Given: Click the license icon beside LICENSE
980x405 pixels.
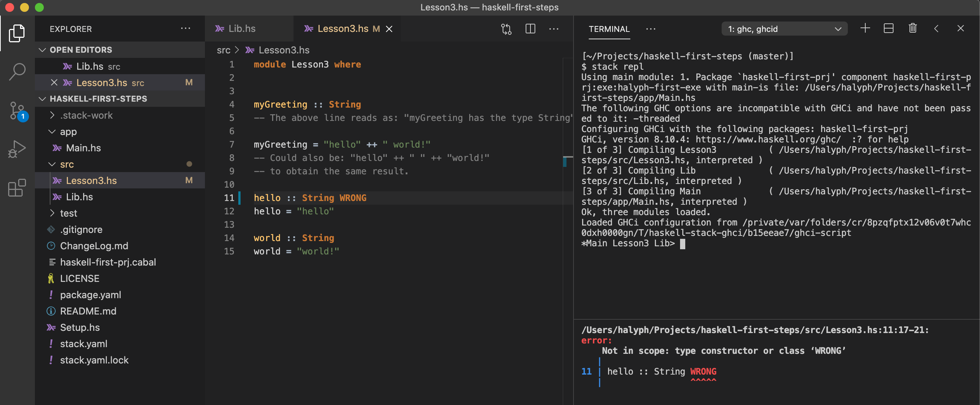Looking at the screenshot, I should coord(51,279).
